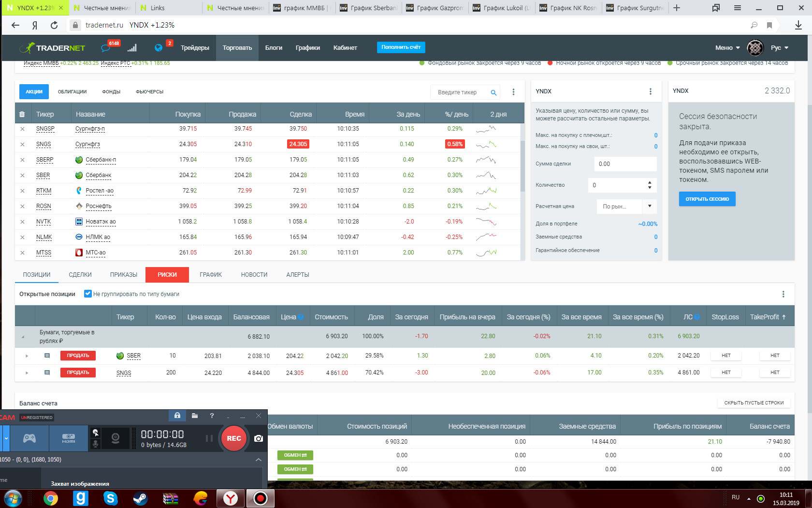Open the ГРАФИК tab
812x508 pixels.
pos(211,275)
